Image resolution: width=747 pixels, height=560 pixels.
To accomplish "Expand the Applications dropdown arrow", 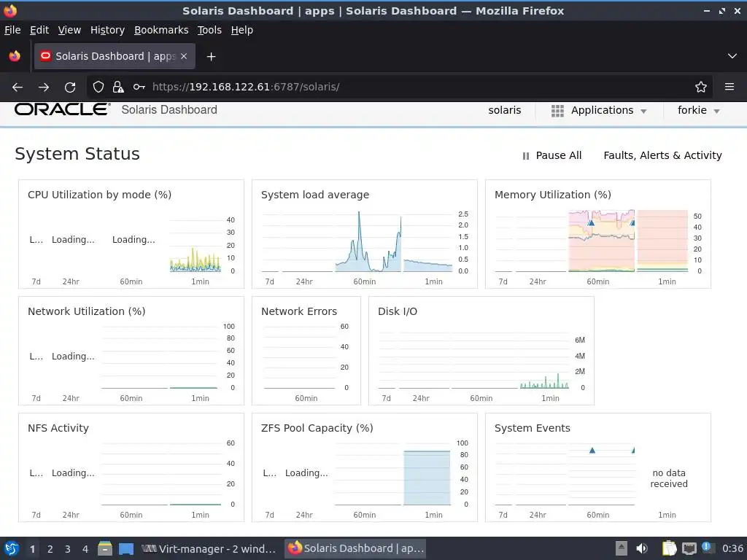I will click(x=643, y=111).
